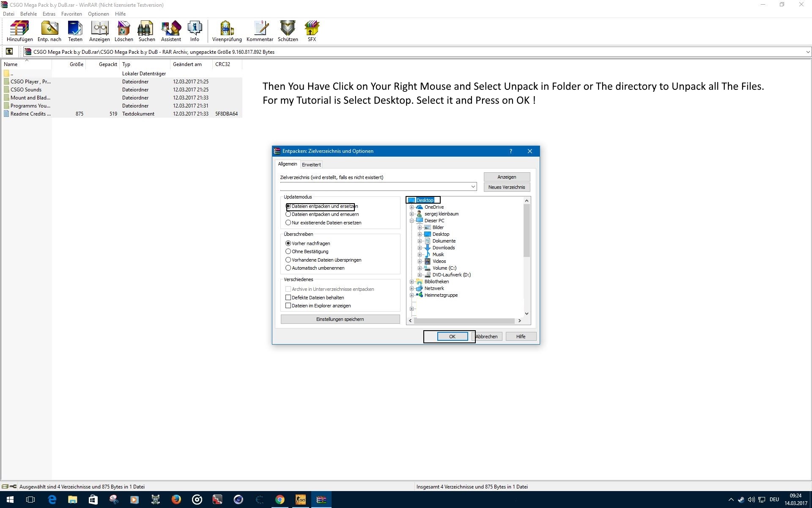Run Virenprüfung virus scan icon
The height and width of the screenshot is (508, 812).
pos(227,31)
